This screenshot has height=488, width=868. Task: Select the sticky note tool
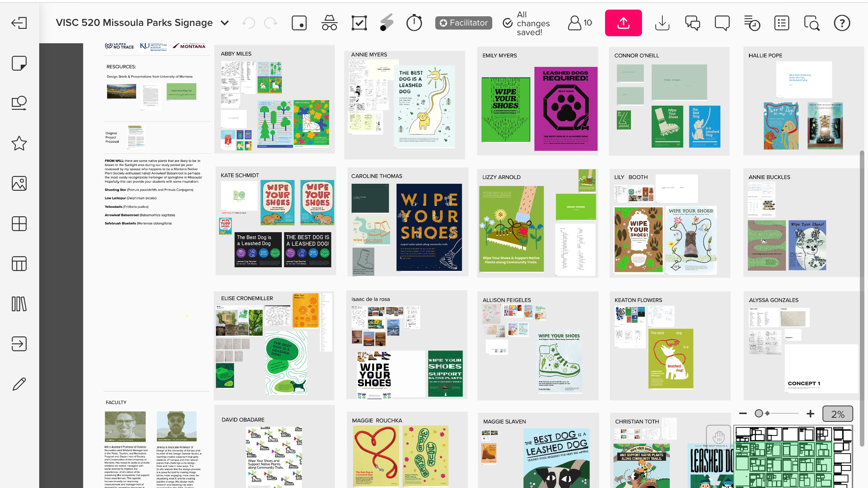coord(19,63)
